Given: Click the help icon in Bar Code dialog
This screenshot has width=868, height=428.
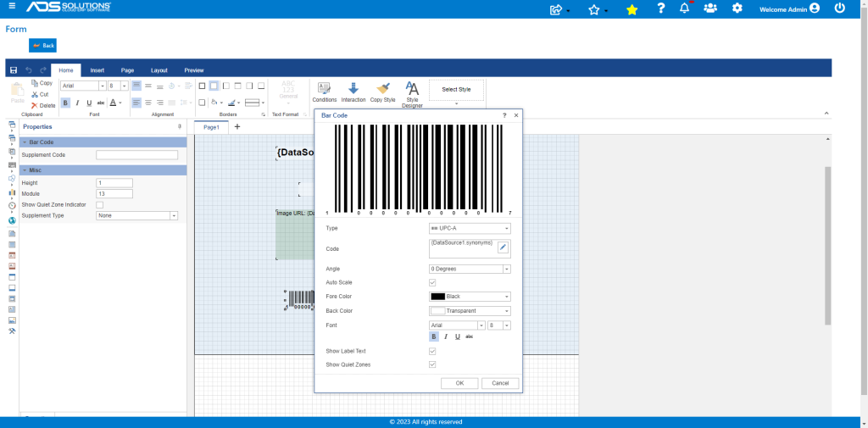Looking at the screenshot, I should (x=504, y=115).
